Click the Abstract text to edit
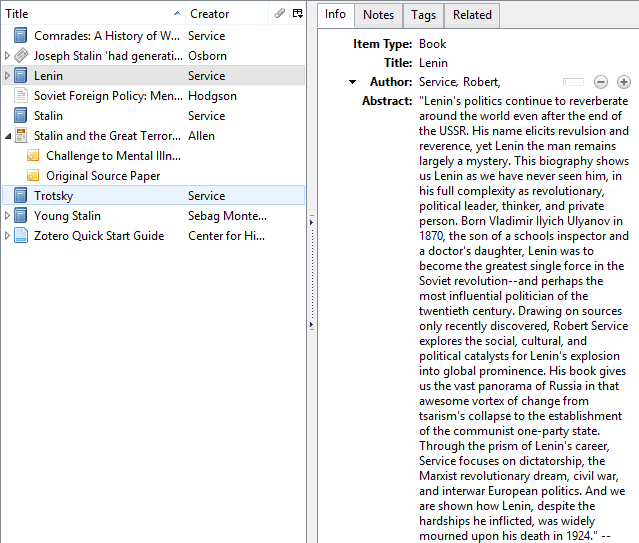The image size is (639, 543). [524, 318]
